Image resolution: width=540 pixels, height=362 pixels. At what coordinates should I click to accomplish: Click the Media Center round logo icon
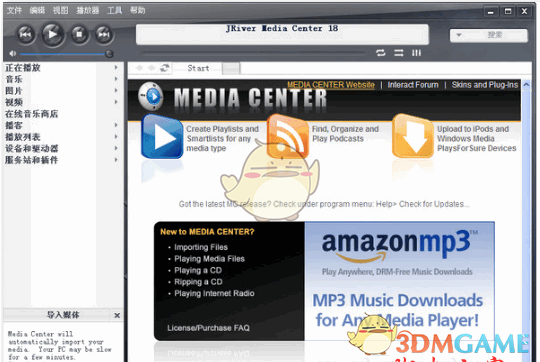coord(150,96)
